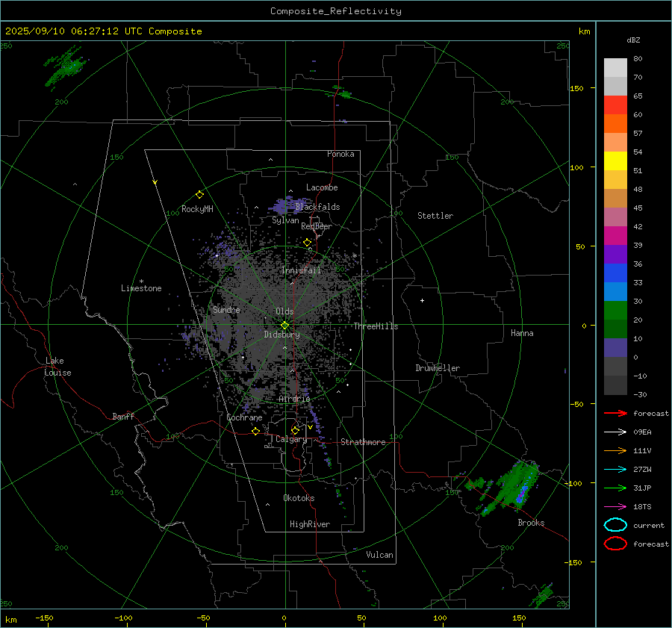Screen dimensions: 672x628
Task: Click the red forecast arrow in legend
Action: click(615, 413)
